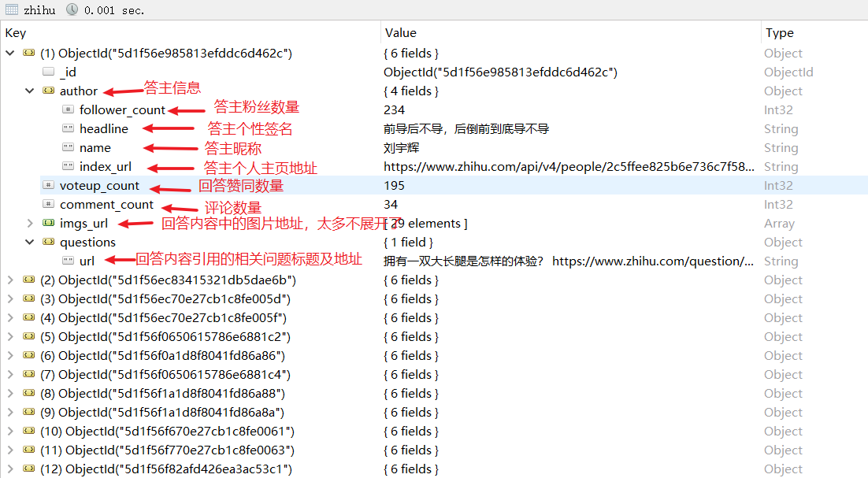868x478 pixels.
Task: Click the headline value 前导后不导
Action: 466,129
